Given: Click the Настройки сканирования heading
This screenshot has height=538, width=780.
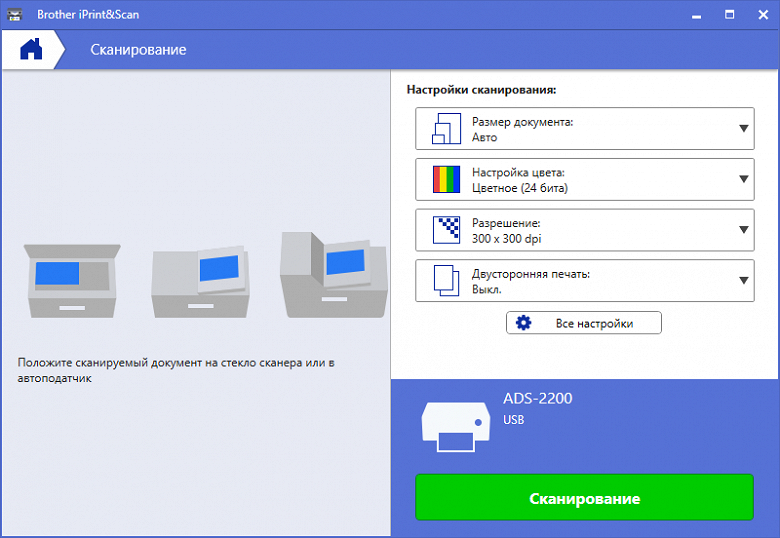Looking at the screenshot, I should [482, 90].
